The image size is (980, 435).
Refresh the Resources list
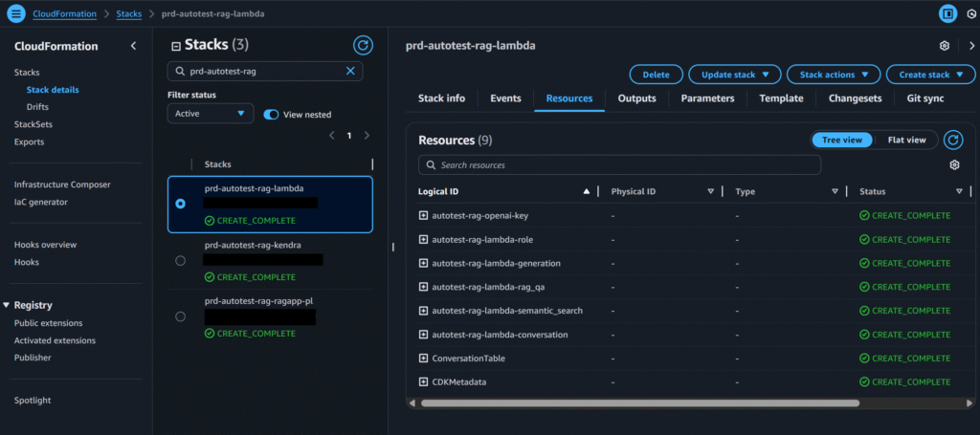(x=953, y=141)
